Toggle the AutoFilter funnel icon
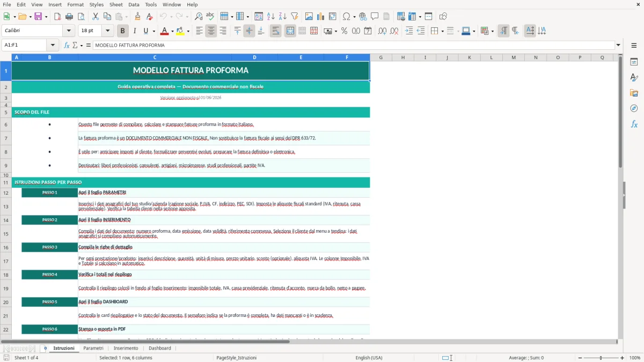Viewport: 644px width, 362px height. pos(294,17)
